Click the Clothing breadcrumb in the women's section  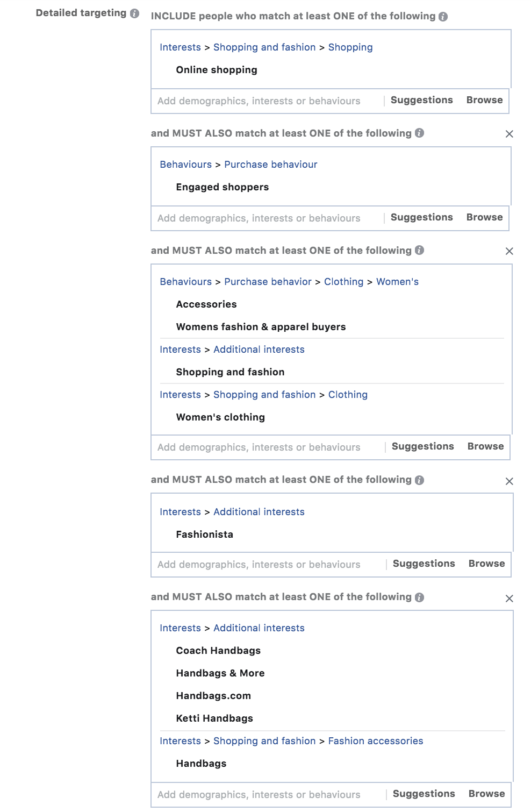(344, 281)
